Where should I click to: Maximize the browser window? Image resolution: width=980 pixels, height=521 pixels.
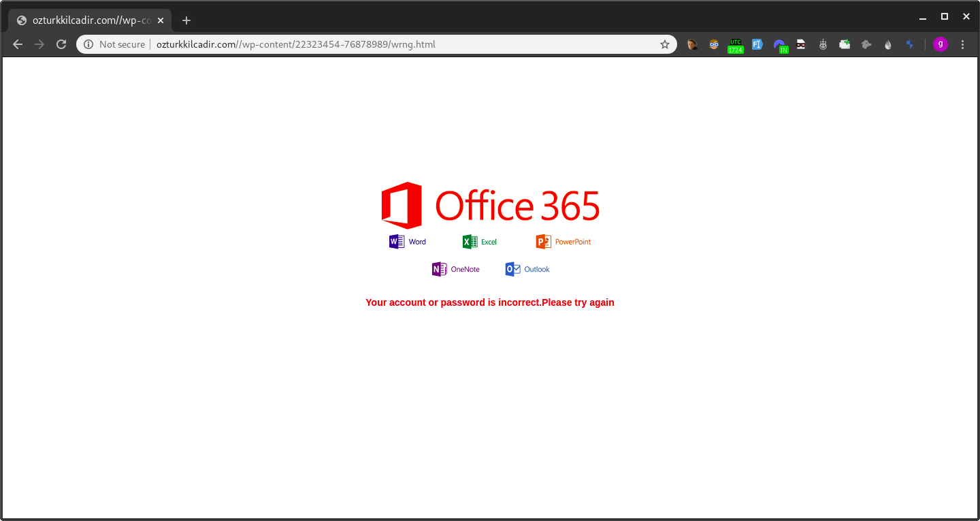pyautogui.click(x=945, y=16)
